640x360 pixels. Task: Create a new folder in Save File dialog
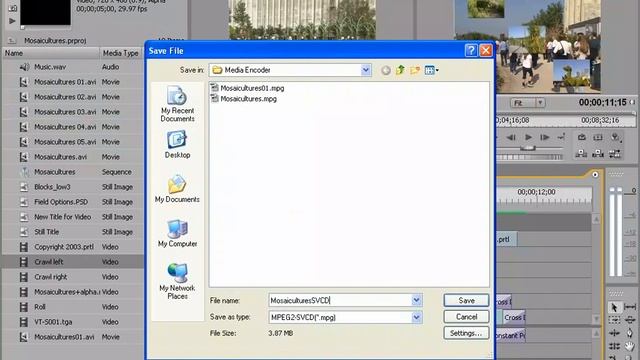click(415, 70)
